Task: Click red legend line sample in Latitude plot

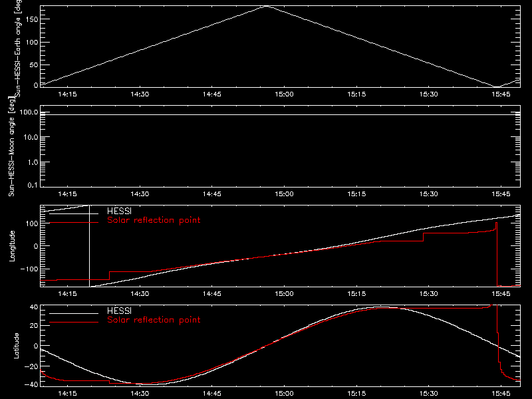Action: (x=74, y=323)
